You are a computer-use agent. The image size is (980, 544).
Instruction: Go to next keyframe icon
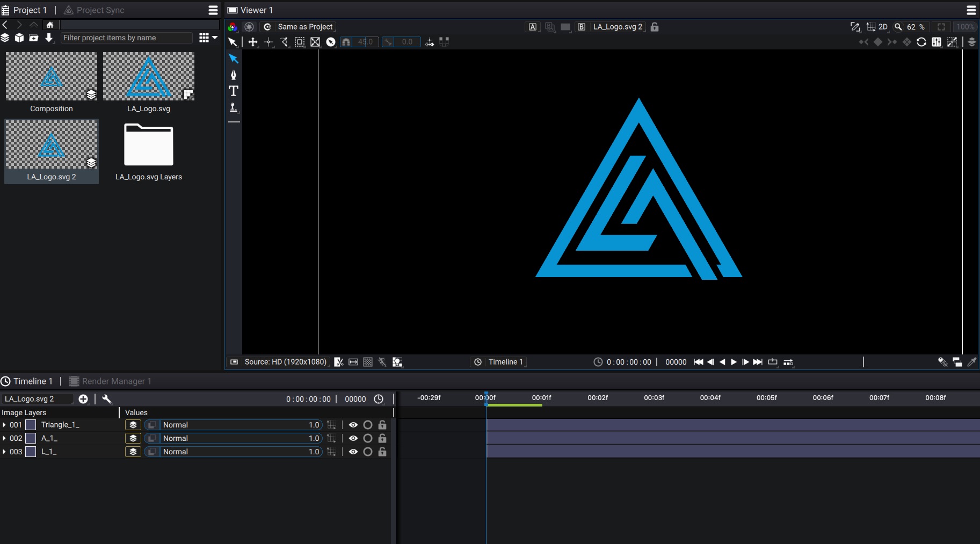(892, 42)
